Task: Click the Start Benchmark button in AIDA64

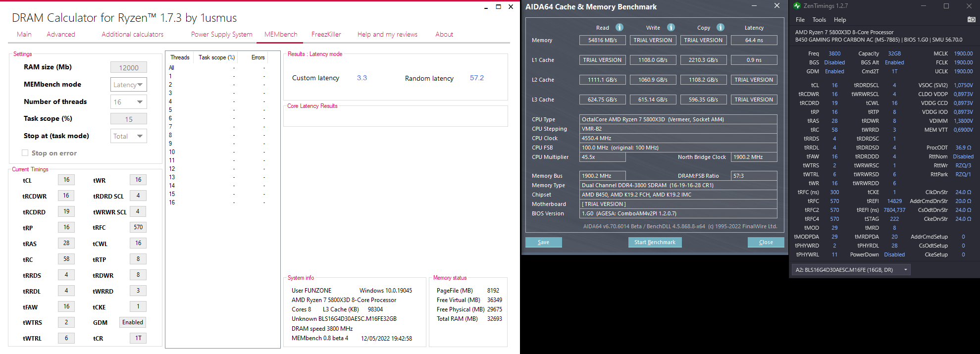Action: [655, 242]
